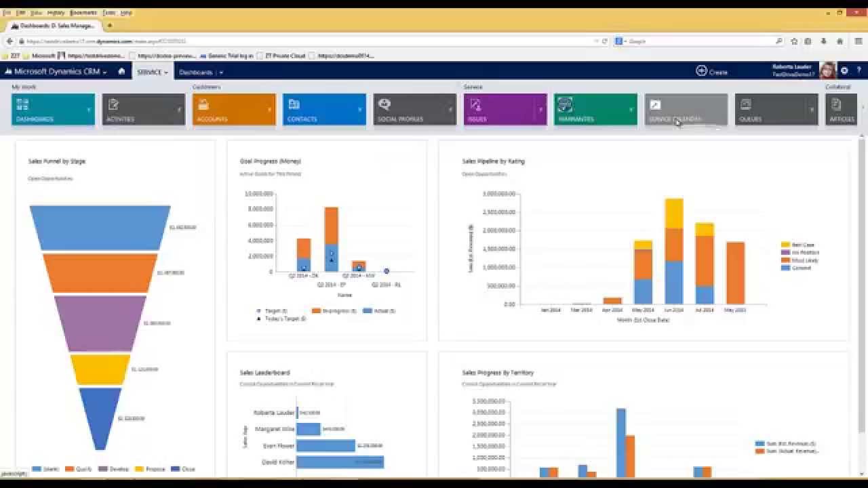Open the Tools menu
868x488 pixels.
[108, 13]
